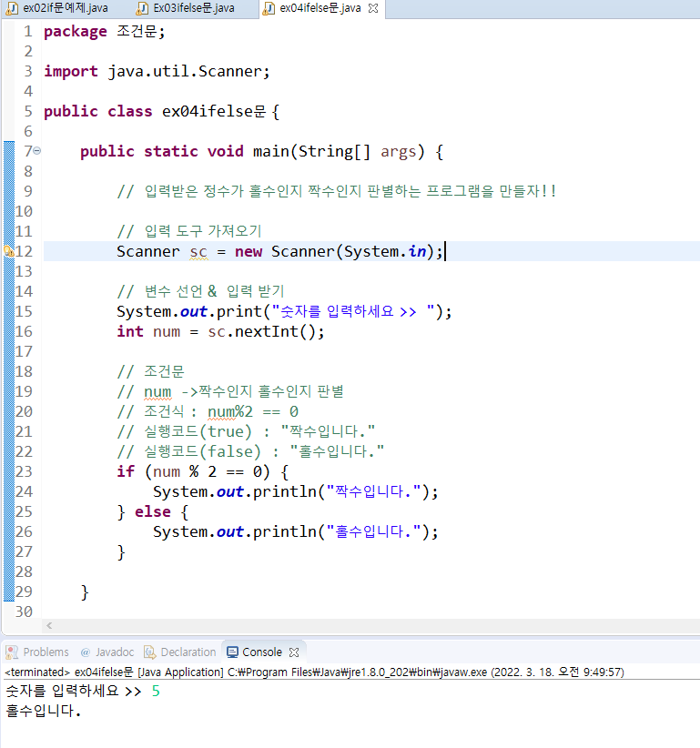Click class name ex04ifelse문 on line 5
The image size is (700, 748).
click(214, 111)
